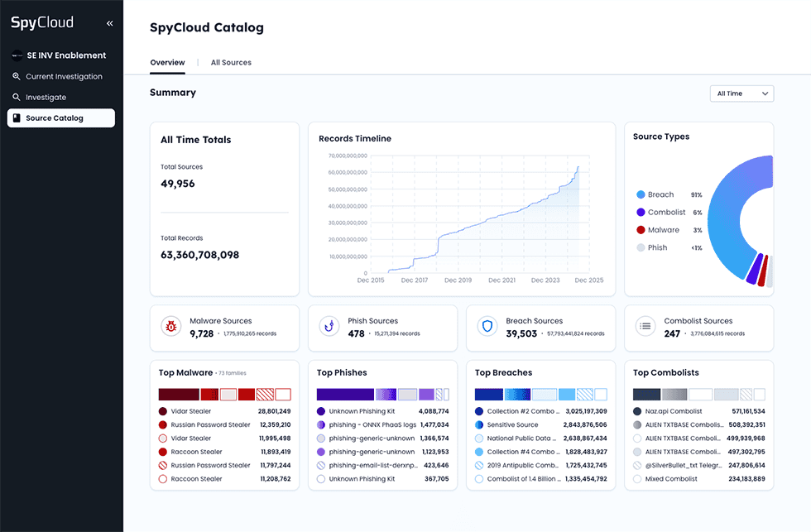Click the Investigate search icon
811x532 pixels.
[x=17, y=97]
